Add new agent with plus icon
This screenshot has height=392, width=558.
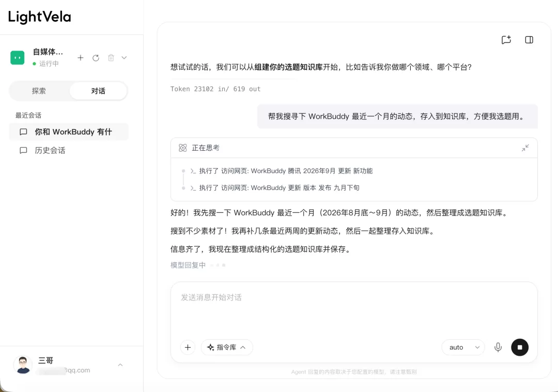pyautogui.click(x=81, y=58)
